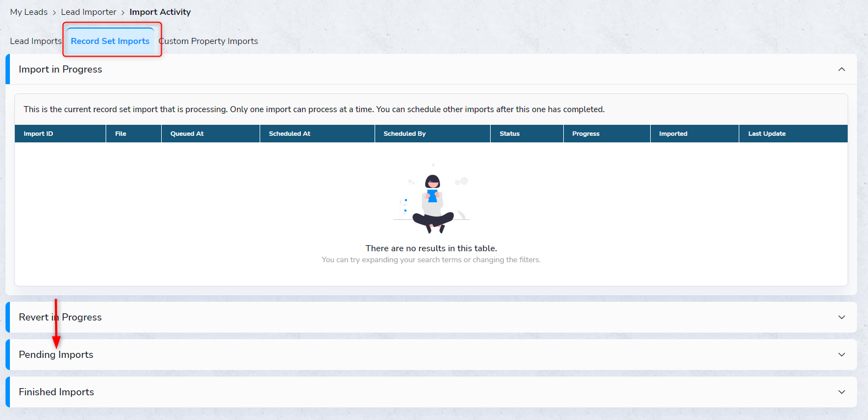The height and width of the screenshot is (420, 868).
Task: Click the empty table illustration
Action: pos(432,199)
